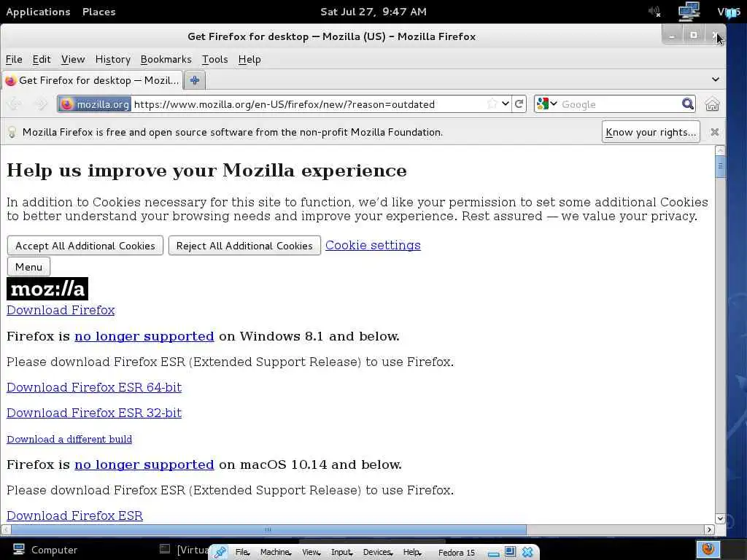Click the clock showing Sat Jul 27
747x560 pixels.
[373, 12]
